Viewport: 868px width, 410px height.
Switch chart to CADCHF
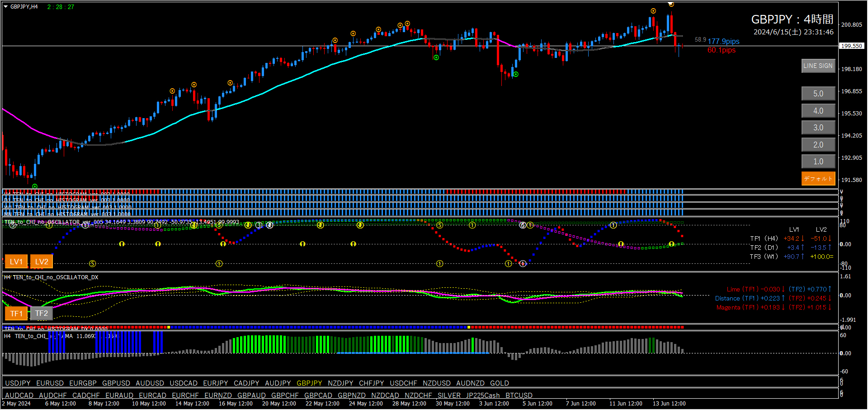86,396
